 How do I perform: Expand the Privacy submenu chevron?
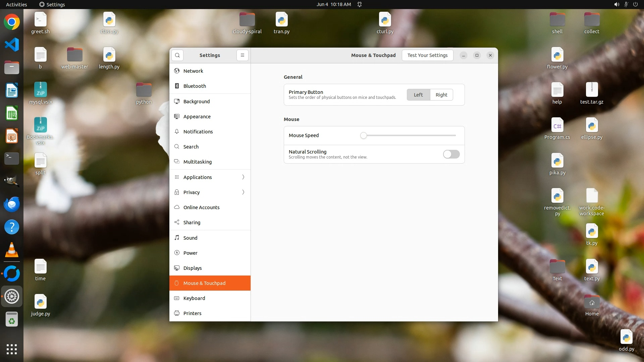click(x=243, y=192)
